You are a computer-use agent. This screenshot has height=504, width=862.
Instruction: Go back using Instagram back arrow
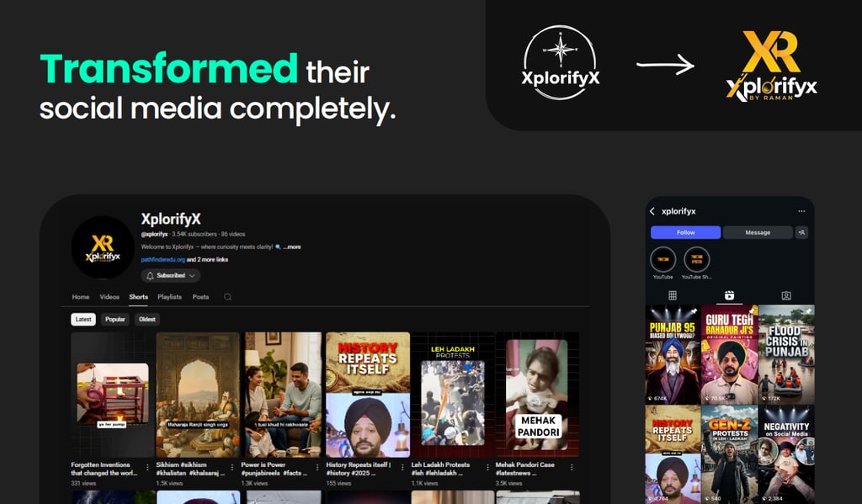(x=652, y=211)
